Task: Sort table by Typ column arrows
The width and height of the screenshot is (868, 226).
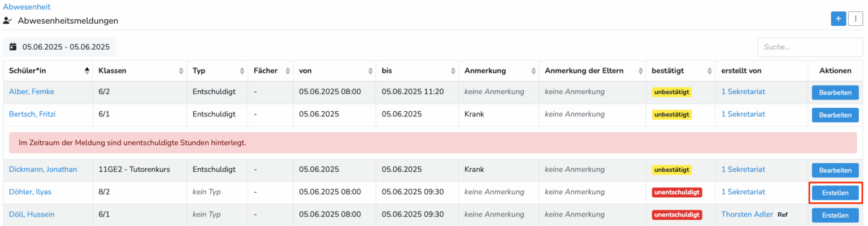Action: coord(242,71)
